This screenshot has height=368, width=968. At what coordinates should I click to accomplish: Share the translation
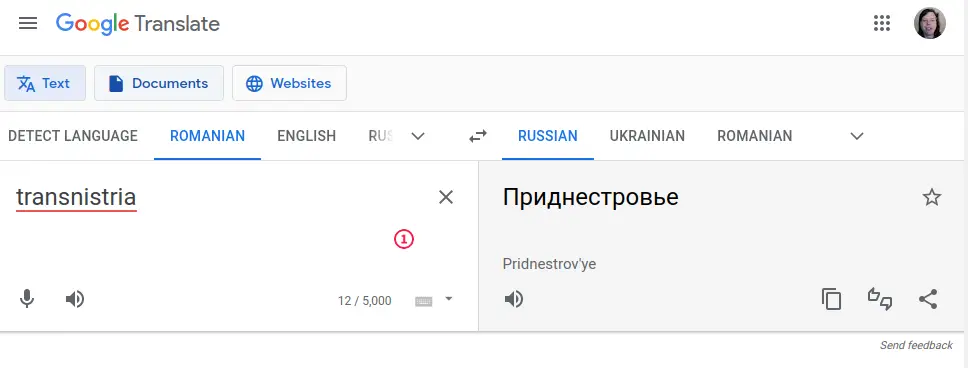(928, 299)
